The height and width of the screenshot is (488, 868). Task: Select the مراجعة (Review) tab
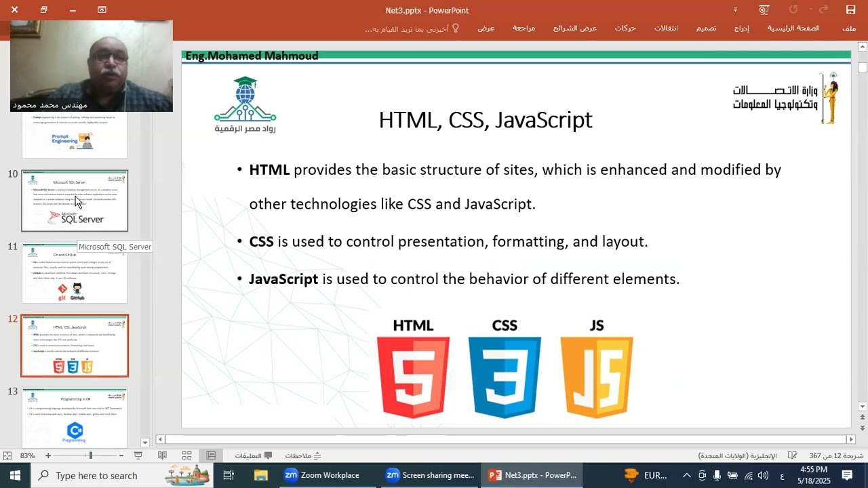(x=524, y=28)
